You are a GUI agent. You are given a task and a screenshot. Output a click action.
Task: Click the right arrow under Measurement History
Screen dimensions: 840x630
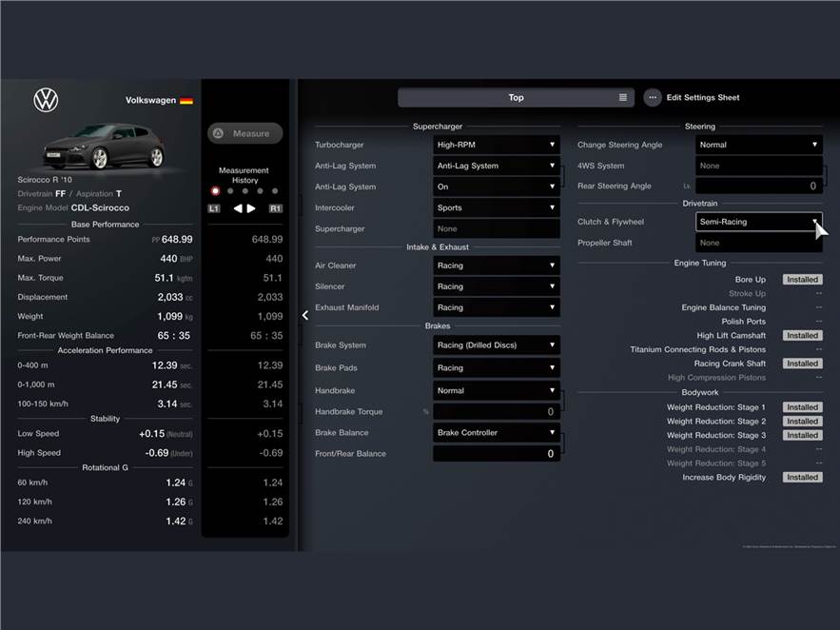pyautogui.click(x=252, y=208)
